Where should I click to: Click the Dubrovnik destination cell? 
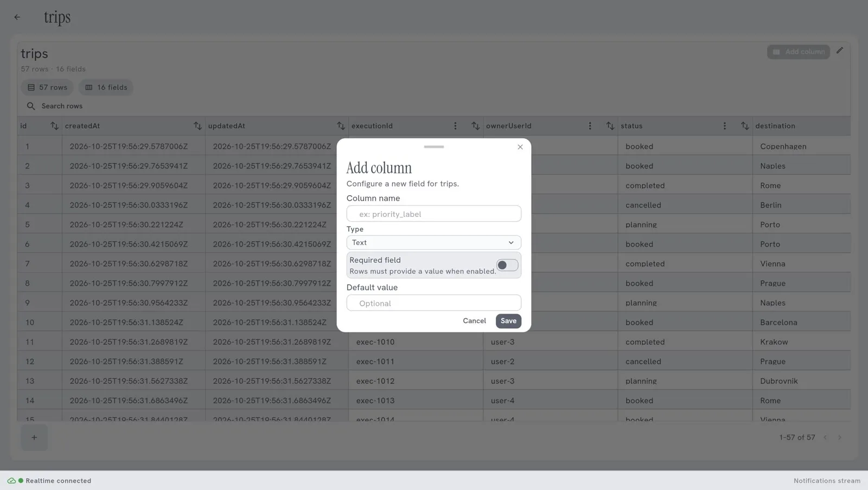coord(801,381)
